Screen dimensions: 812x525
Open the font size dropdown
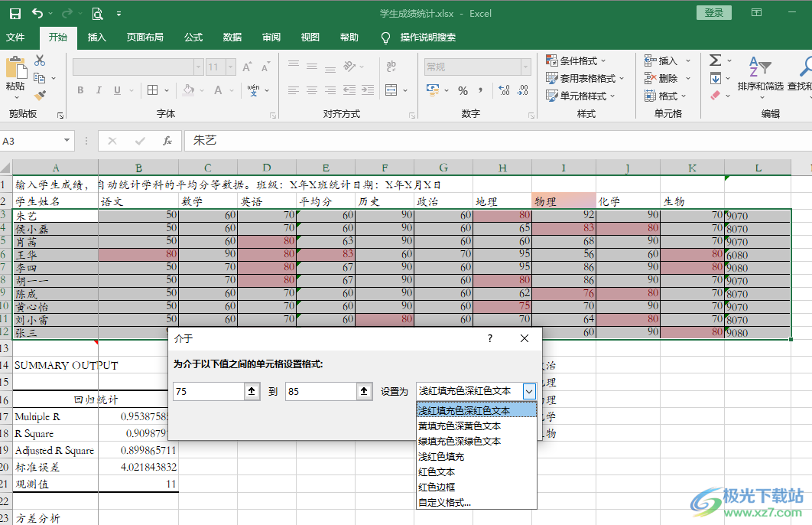[231, 67]
